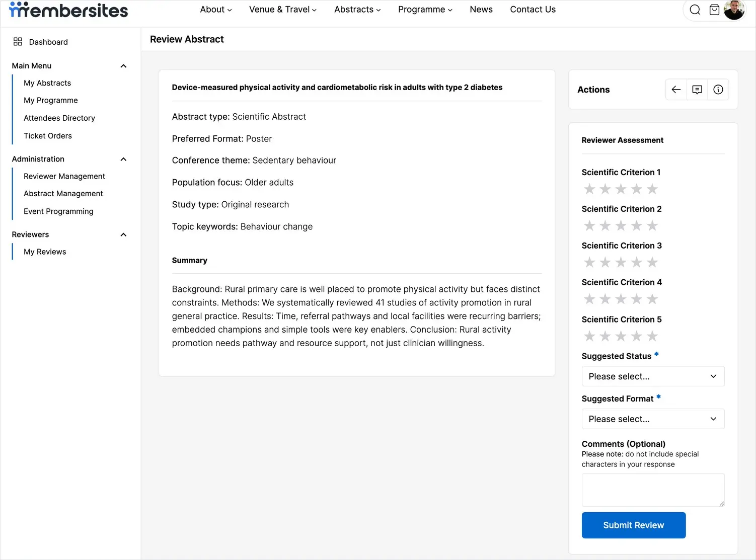Open the Suggested Status dropdown
This screenshot has height=560, width=756.
tap(653, 376)
